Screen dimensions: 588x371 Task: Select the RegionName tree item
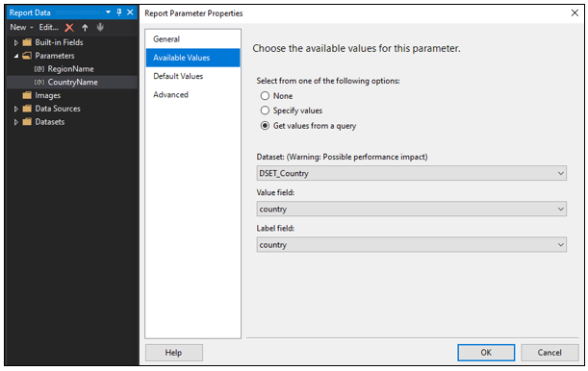71,69
